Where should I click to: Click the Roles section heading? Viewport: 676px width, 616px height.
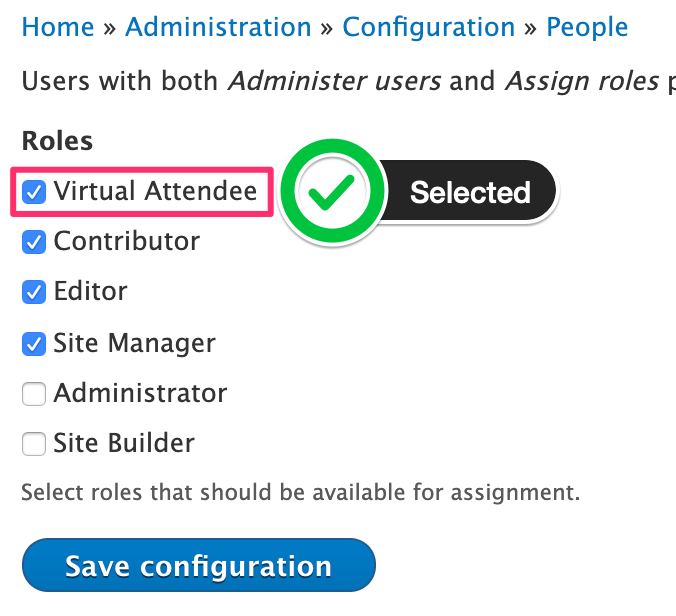pyautogui.click(x=57, y=141)
